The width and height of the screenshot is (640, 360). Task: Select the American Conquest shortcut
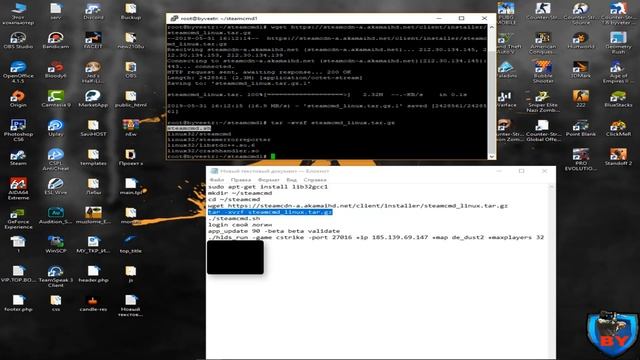(x=543, y=43)
